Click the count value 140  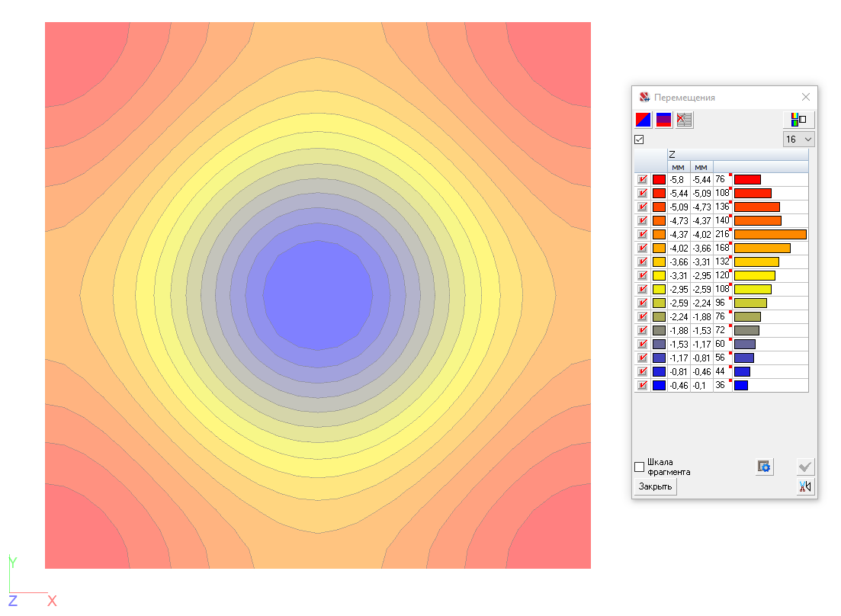(x=722, y=220)
